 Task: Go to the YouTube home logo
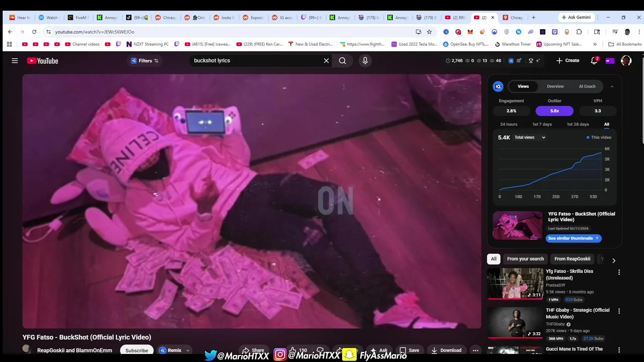[43, 61]
